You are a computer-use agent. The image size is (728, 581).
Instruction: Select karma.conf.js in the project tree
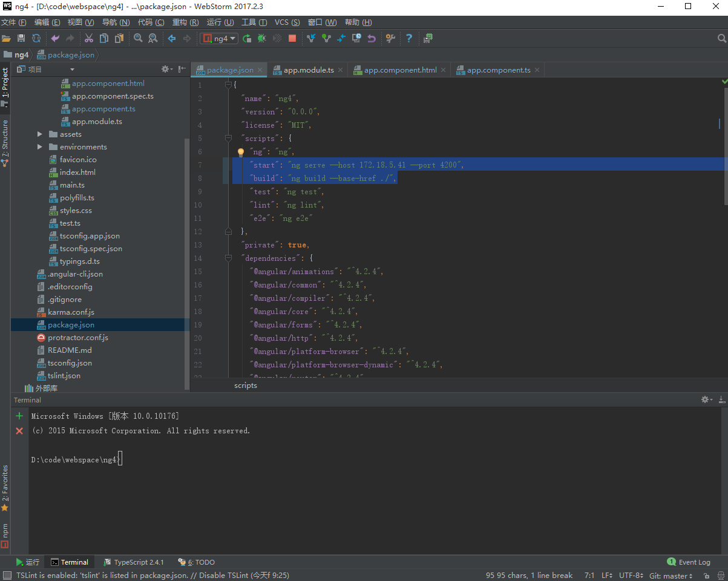(x=71, y=312)
